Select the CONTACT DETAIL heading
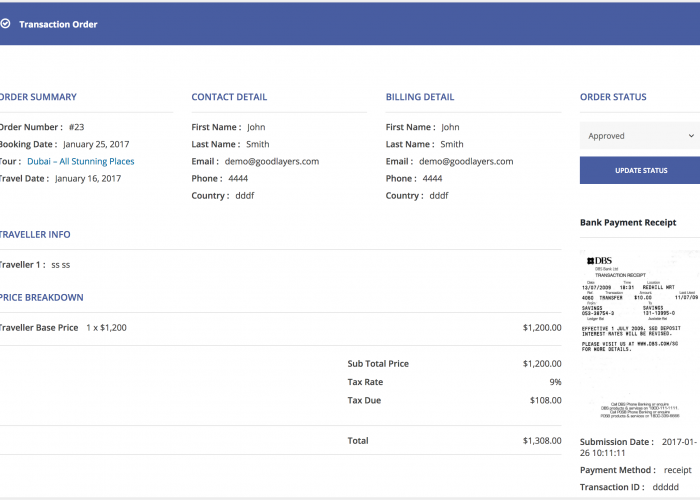The image size is (700, 500). (x=229, y=97)
